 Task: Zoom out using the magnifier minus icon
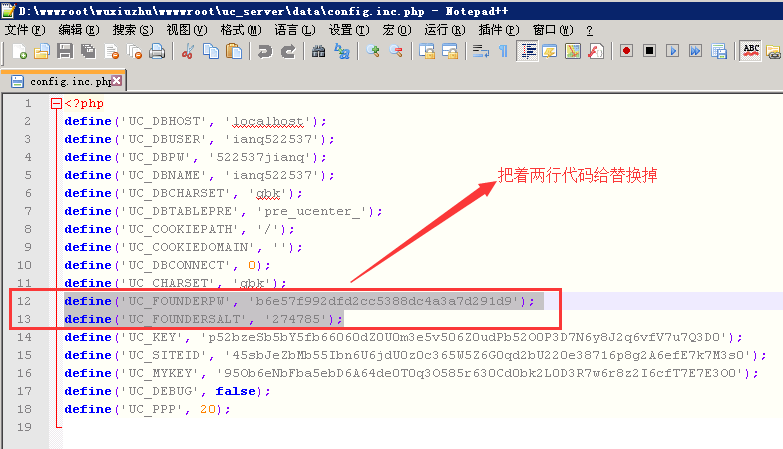pos(396,51)
